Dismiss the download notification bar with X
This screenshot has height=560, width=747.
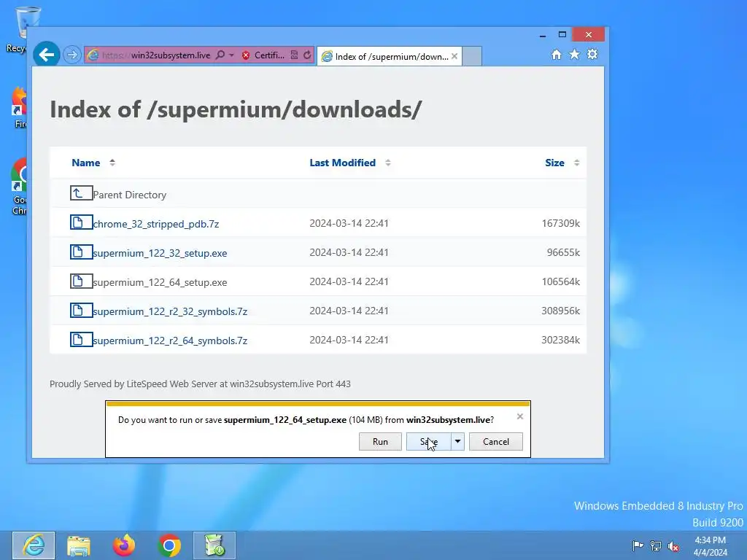point(519,416)
